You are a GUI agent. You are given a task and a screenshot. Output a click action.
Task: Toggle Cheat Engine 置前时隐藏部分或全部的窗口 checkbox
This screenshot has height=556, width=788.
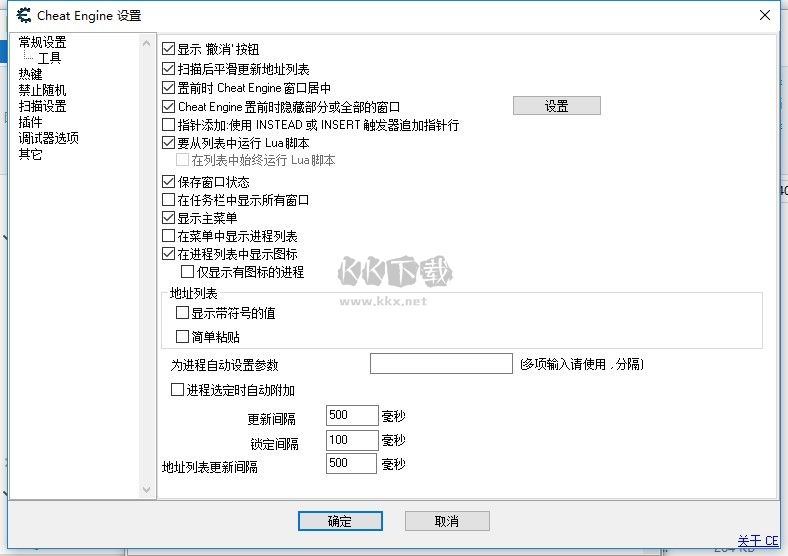point(168,107)
